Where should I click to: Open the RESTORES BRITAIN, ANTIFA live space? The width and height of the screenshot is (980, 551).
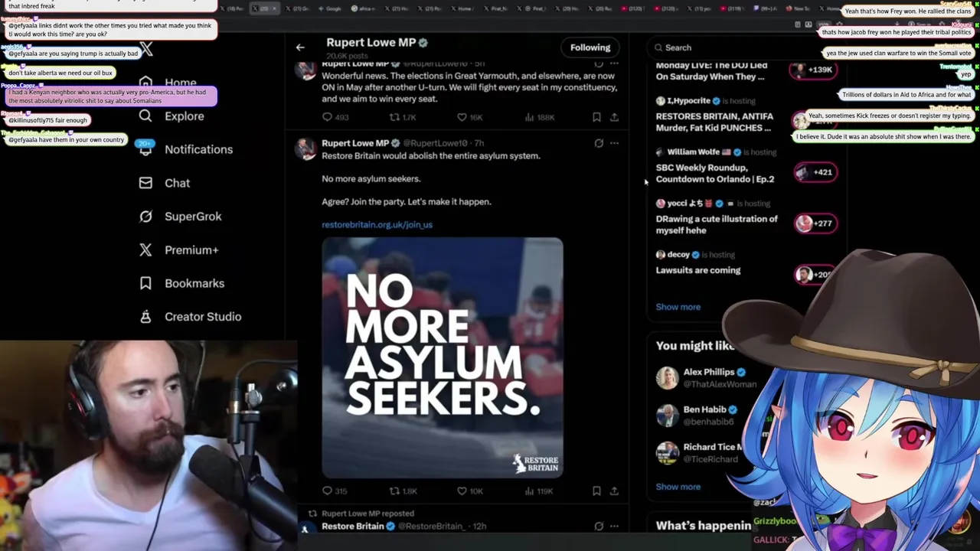pos(714,122)
